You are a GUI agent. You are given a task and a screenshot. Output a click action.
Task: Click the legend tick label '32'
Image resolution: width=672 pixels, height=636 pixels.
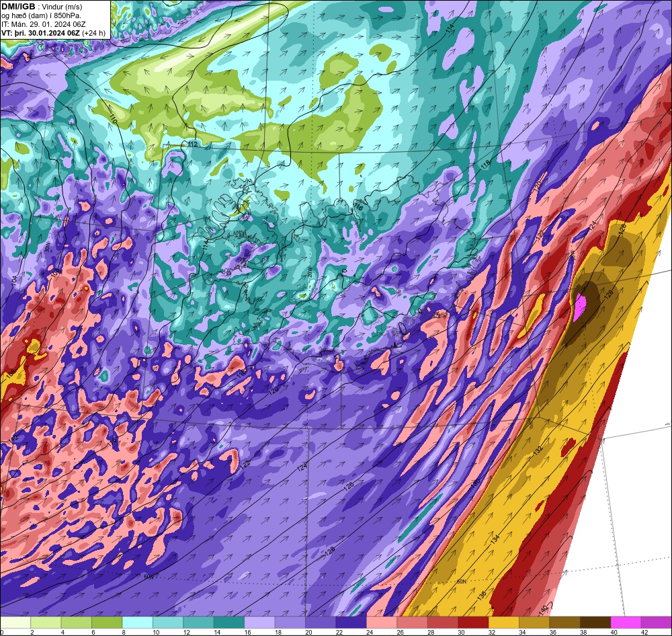point(492,632)
